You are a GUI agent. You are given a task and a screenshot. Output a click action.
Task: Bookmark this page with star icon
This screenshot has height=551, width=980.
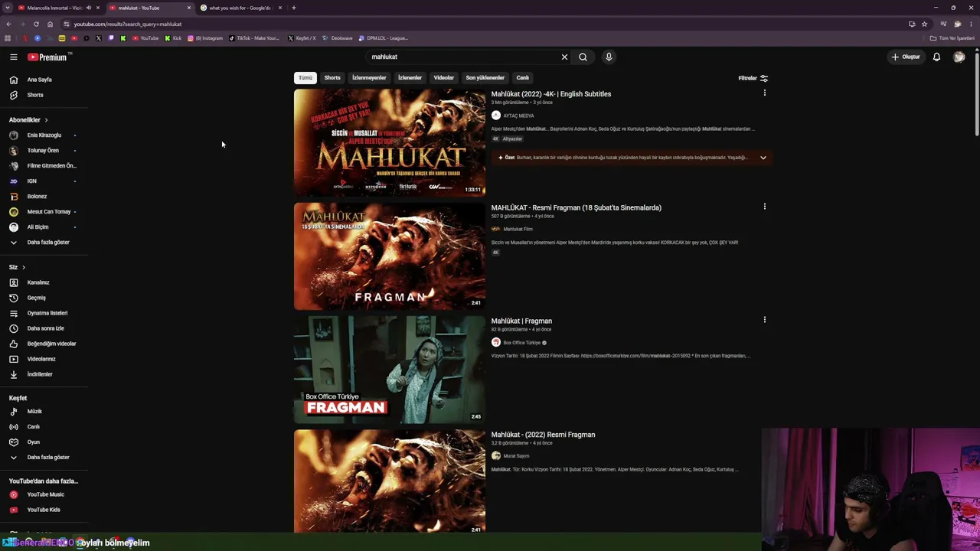(924, 24)
